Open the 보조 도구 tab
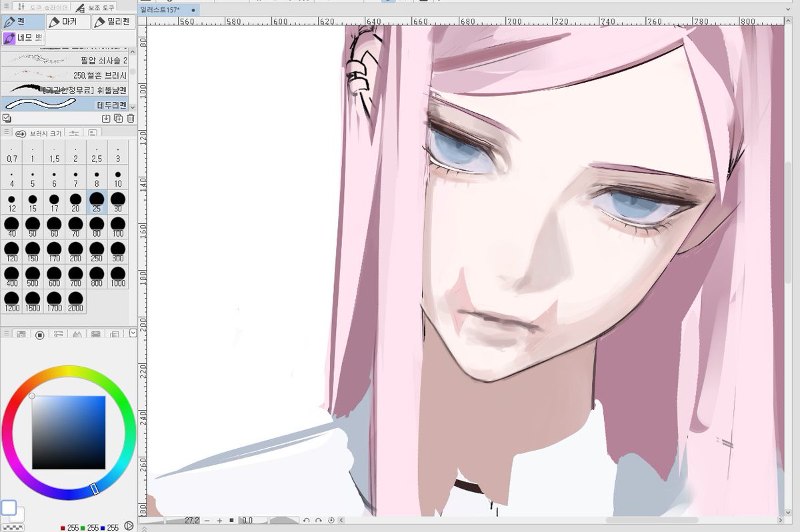800x532 pixels. pos(94,7)
